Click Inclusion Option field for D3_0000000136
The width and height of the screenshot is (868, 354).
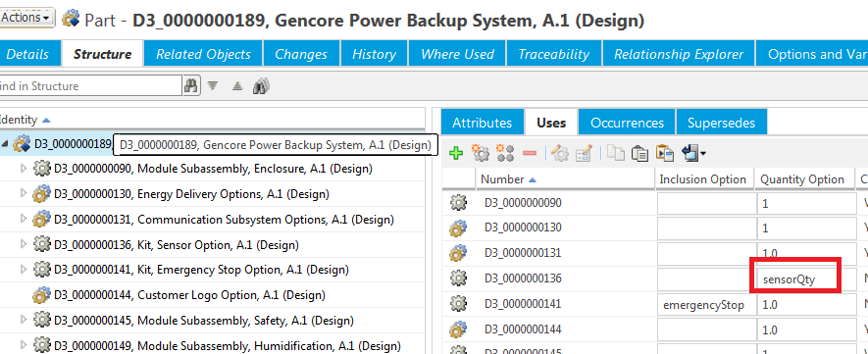click(x=706, y=279)
